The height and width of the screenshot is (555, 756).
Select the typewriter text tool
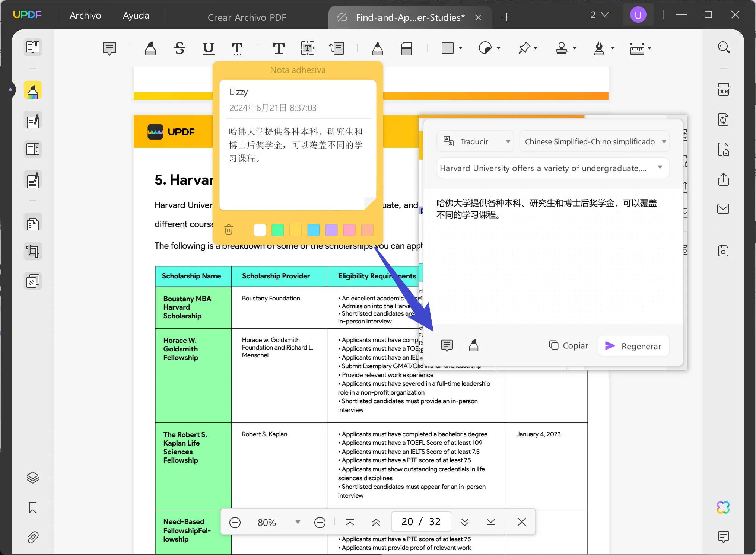point(279,48)
